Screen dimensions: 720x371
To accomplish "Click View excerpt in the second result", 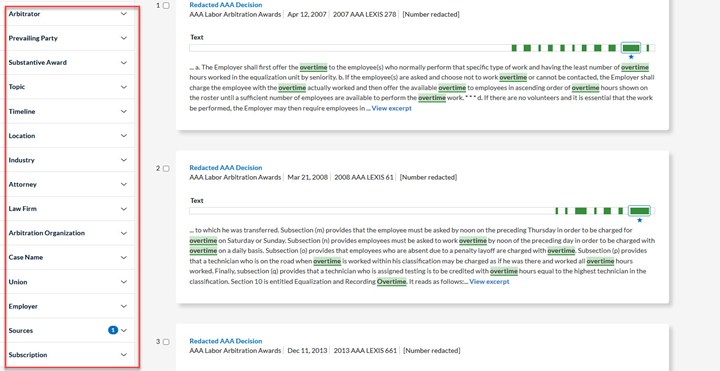I will click(x=489, y=281).
